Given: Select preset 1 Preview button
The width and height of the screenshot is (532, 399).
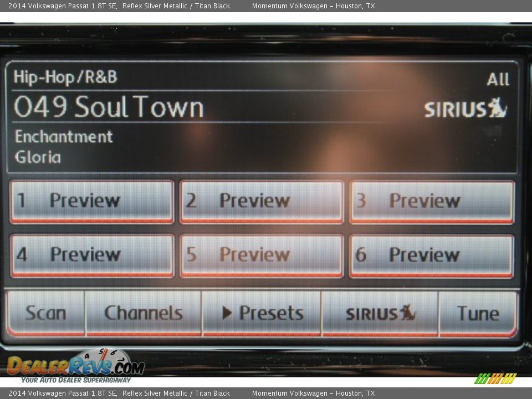Looking at the screenshot, I should [92, 201].
